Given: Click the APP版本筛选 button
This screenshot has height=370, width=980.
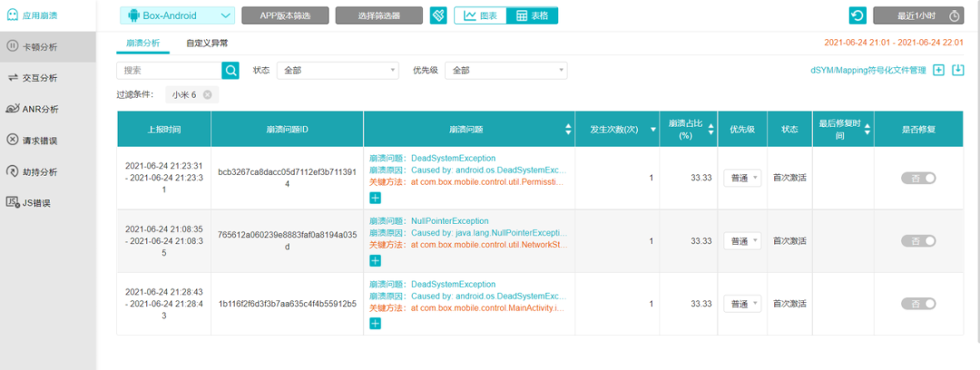Looking at the screenshot, I should tap(284, 15).
